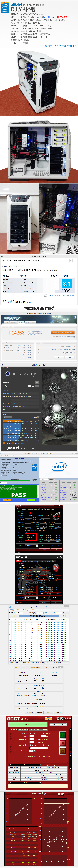Click View Result at 3DMark.com button
78x868 pixels.
tap(63, 333)
